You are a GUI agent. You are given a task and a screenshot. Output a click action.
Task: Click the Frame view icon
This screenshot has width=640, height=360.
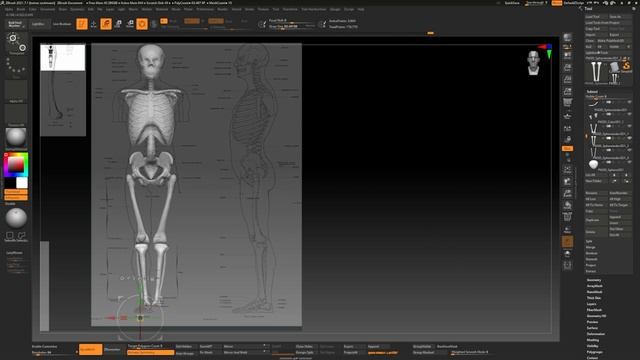(x=567, y=169)
